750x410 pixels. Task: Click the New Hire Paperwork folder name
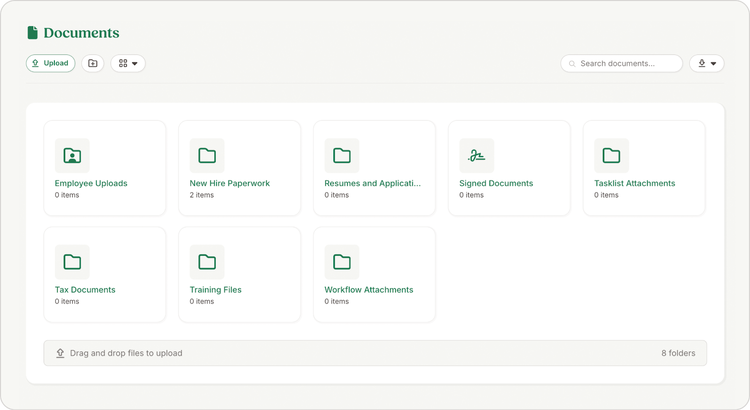click(230, 183)
